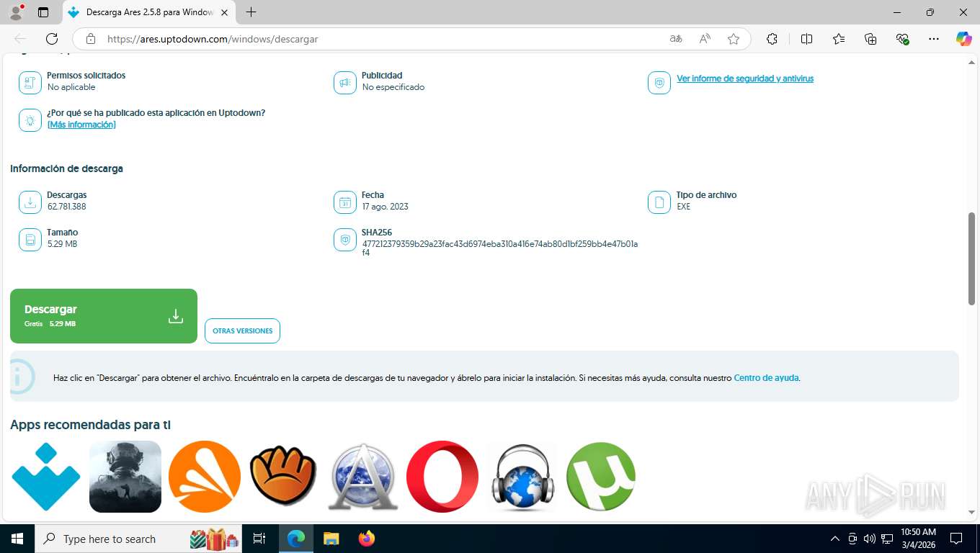This screenshot has width=980, height=553.
Task: Open File Explorer from the taskbar
Action: 331,539
